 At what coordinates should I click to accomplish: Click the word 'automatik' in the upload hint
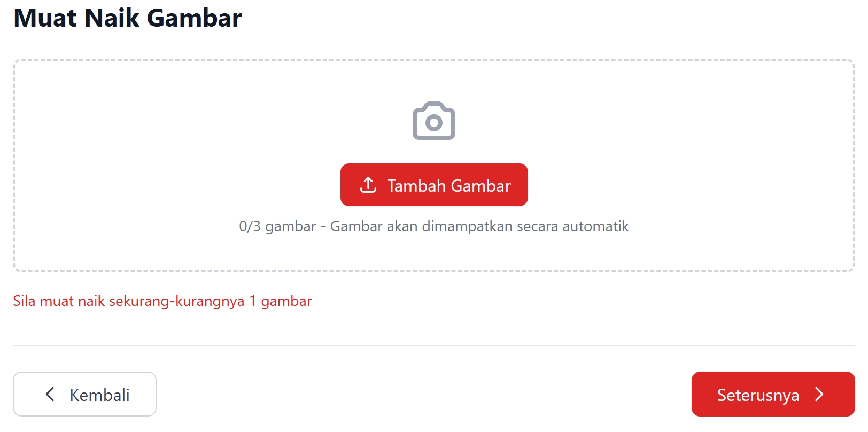[595, 226]
